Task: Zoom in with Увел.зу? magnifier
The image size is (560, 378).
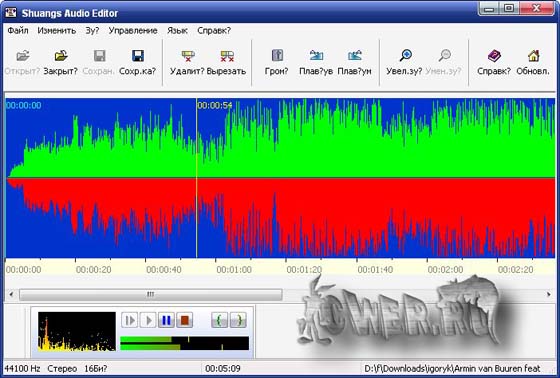Action: pos(406,55)
